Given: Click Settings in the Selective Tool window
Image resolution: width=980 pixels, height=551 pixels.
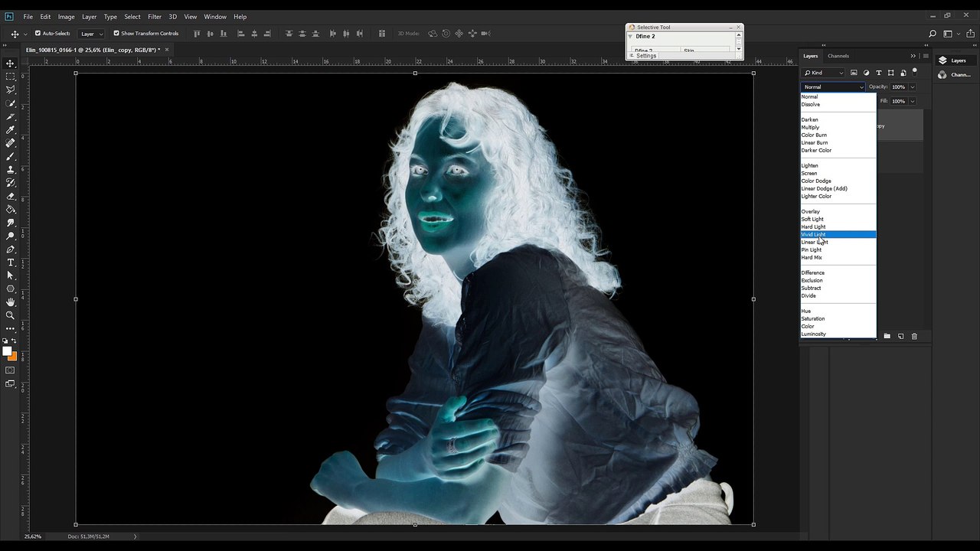Looking at the screenshot, I should point(645,56).
